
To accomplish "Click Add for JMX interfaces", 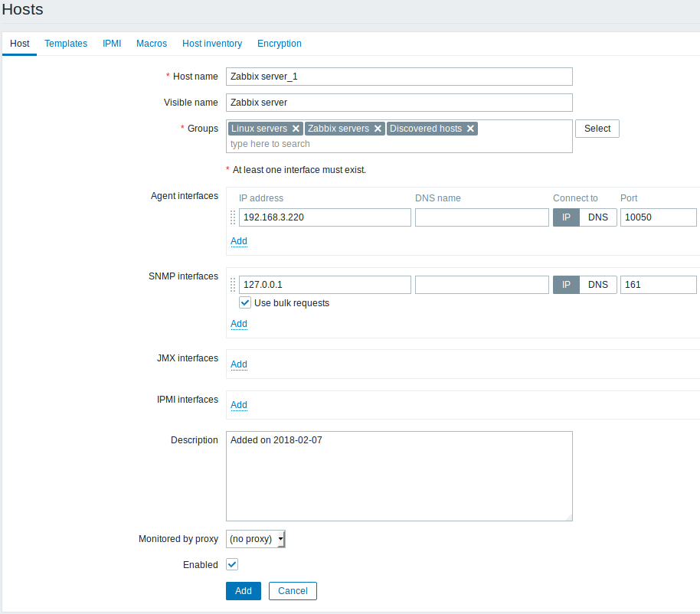I will pyautogui.click(x=239, y=364).
